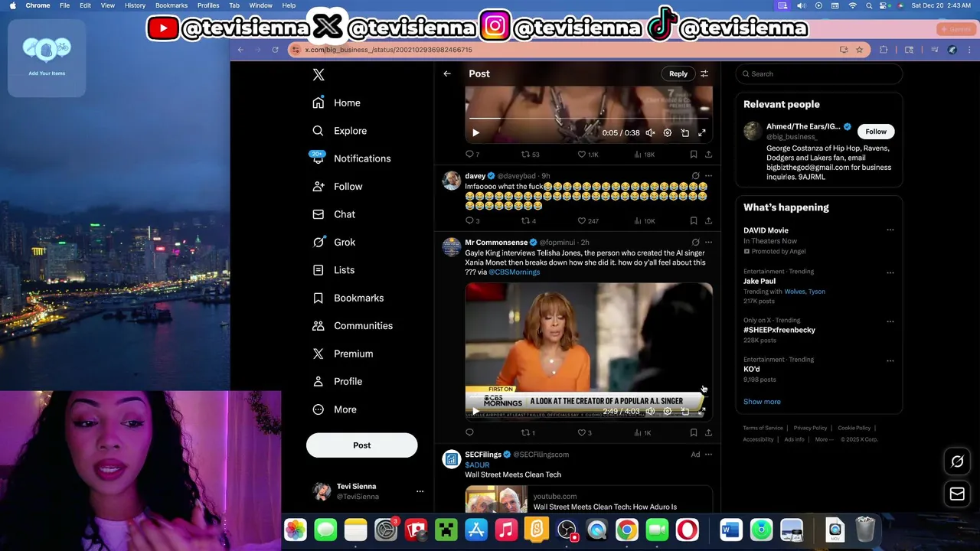Reply to the post with 7 comments
Screen dimensions: 980x551
[x=472, y=154]
